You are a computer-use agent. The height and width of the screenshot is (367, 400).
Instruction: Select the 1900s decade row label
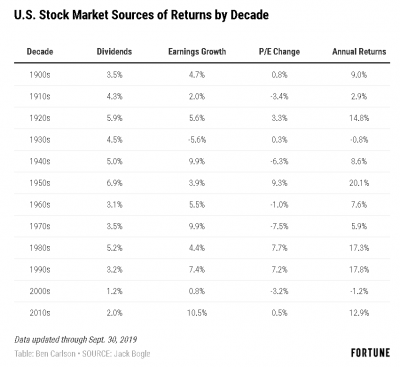coord(40,75)
